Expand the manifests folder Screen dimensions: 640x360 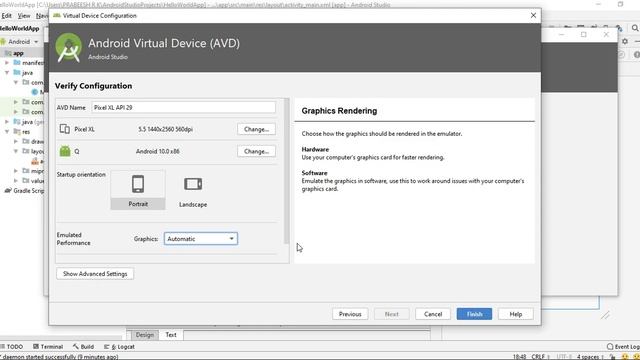point(7,63)
